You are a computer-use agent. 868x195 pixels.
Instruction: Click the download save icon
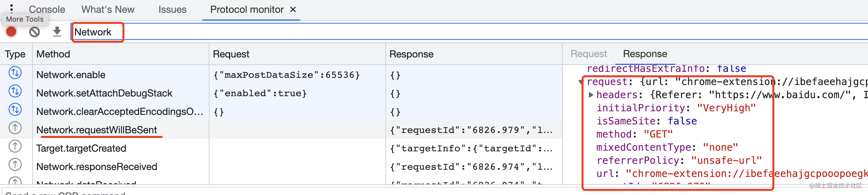point(57,32)
